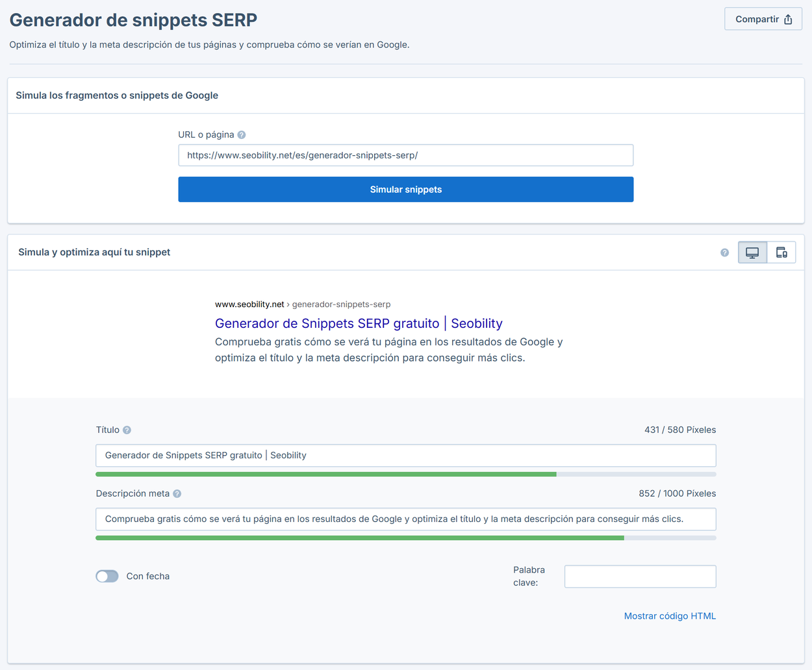Click the help icon next to URL o página
Screen dimensions: 812x670
coord(242,135)
